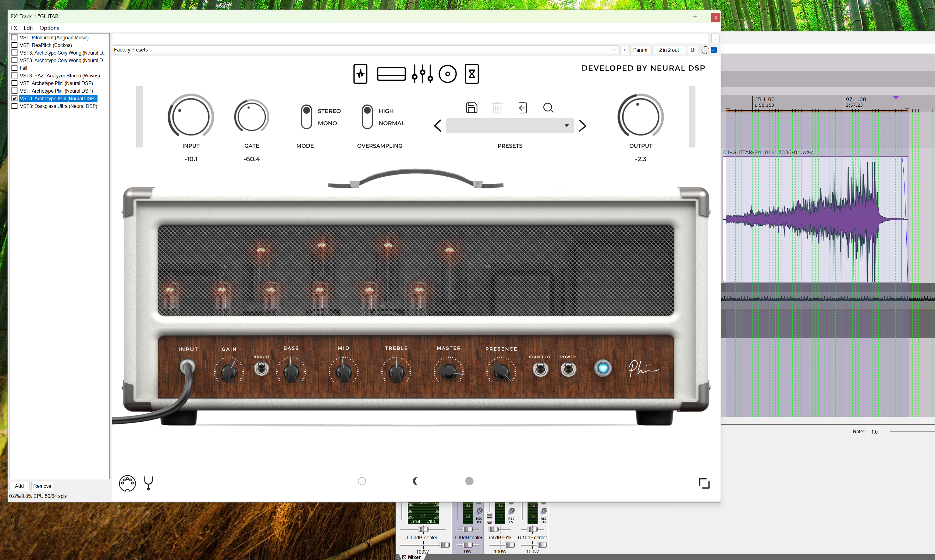Open the tuner fork icon
Viewport: 935px width, 560px height.
[x=148, y=483]
